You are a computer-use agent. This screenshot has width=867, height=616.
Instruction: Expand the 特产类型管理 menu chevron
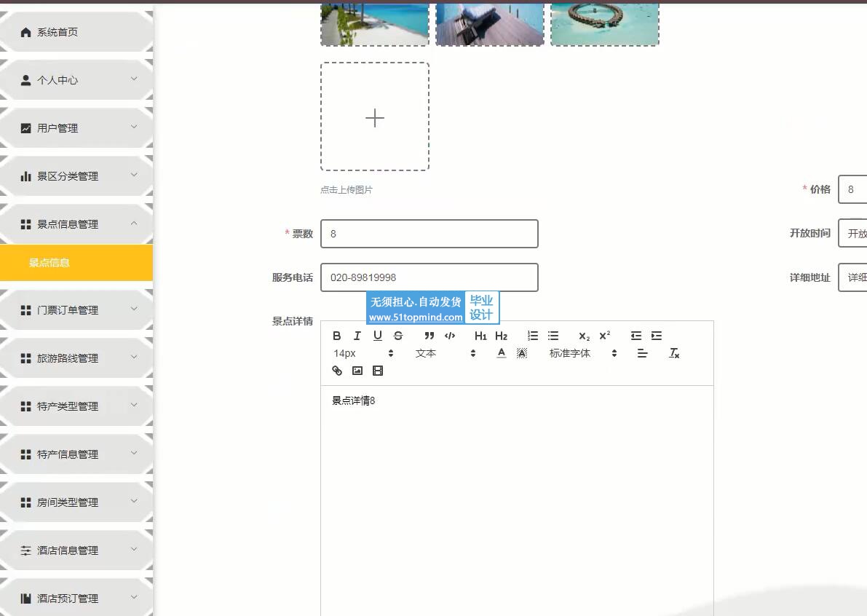point(134,406)
